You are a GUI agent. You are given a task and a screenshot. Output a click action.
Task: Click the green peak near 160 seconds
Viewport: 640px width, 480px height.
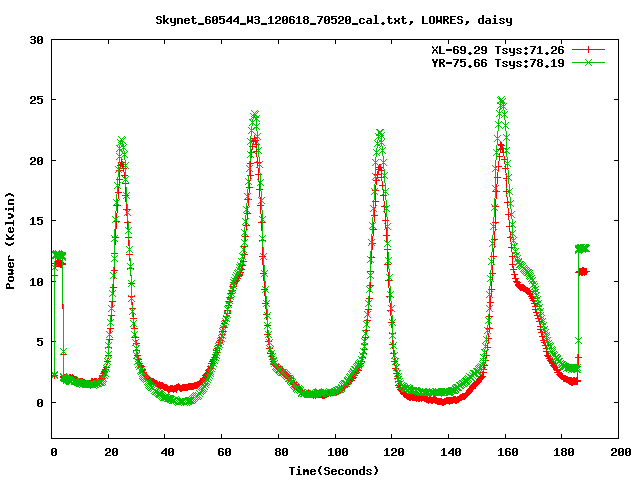pyautogui.click(x=502, y=101)
